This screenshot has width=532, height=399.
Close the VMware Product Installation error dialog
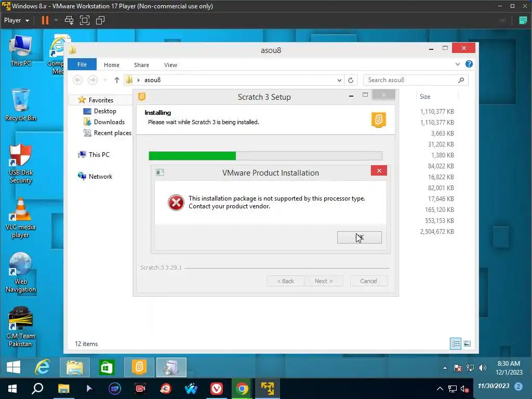click(379, 170)
